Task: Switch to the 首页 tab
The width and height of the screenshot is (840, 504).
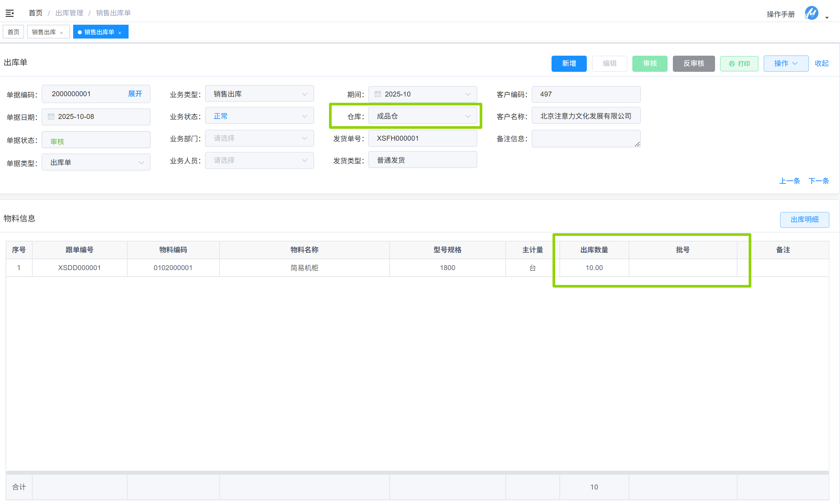Action: click(x=14, y=32)
